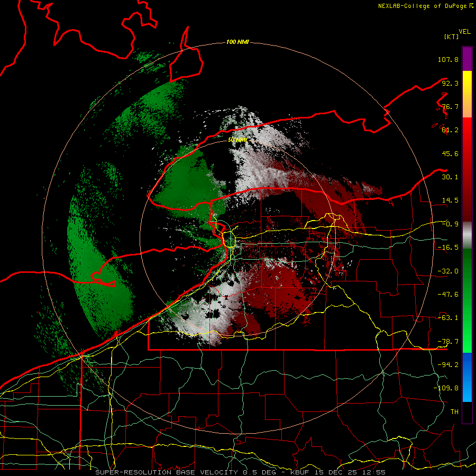
Task: Pick the green segment of the color bar
Action: point(467,300)
